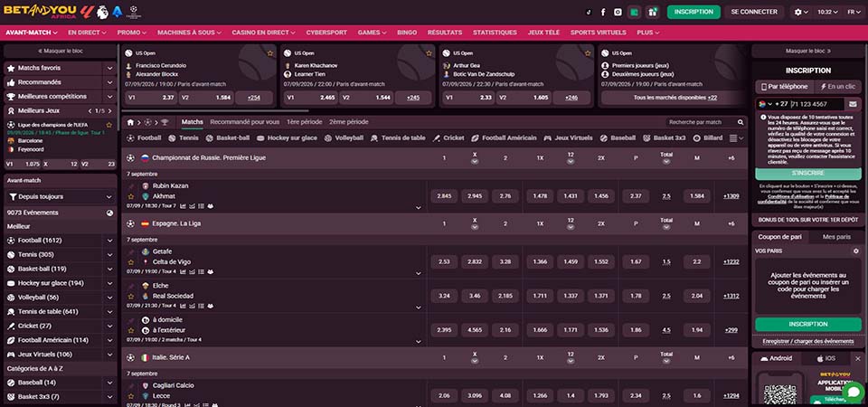Filter by Jeux Virtuels in sports bar
The image size is (868, 407).
(x=568, y=137)
